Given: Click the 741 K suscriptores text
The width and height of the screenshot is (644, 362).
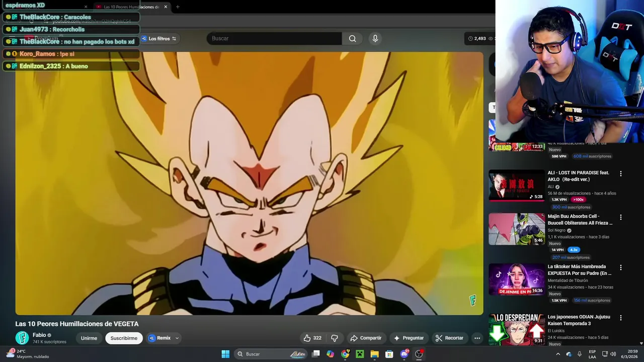Looking at the screenshot, I should click(x=49, y=342).
